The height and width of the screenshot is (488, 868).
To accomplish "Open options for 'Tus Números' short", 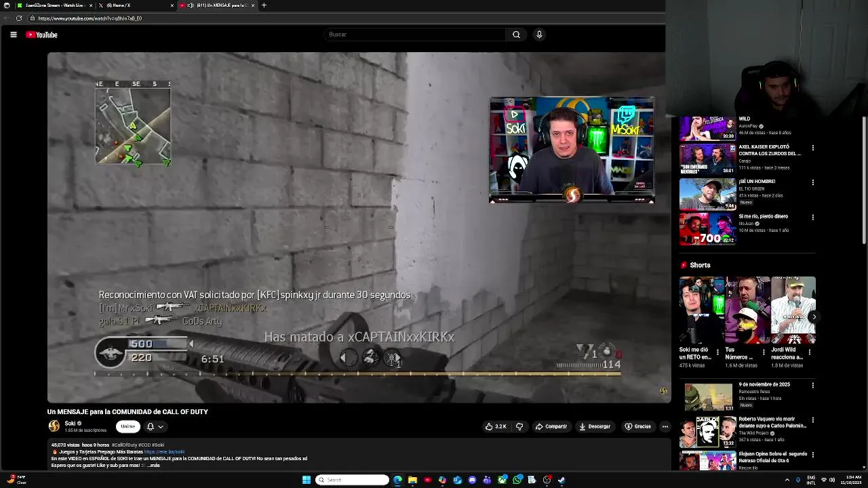I will pos(764,352).
